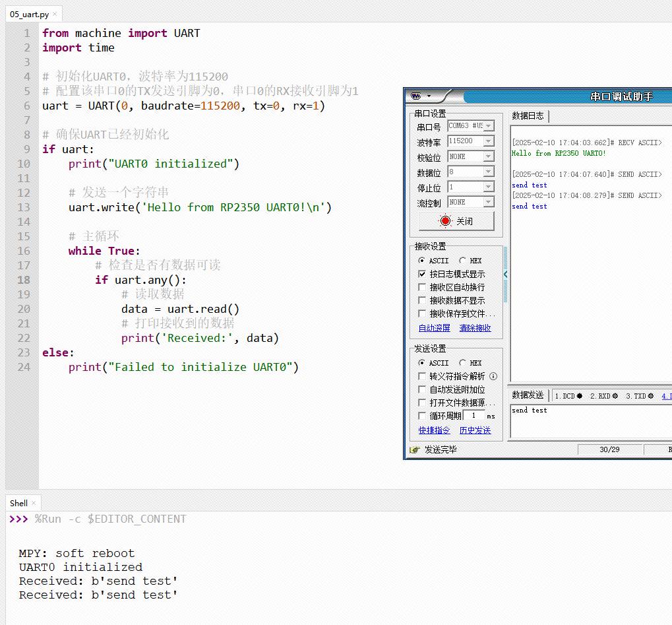Viewport: 672px width, 625px height.
Task: Open the 校验位 NONE dropdown
Action: tap(489, 156)
